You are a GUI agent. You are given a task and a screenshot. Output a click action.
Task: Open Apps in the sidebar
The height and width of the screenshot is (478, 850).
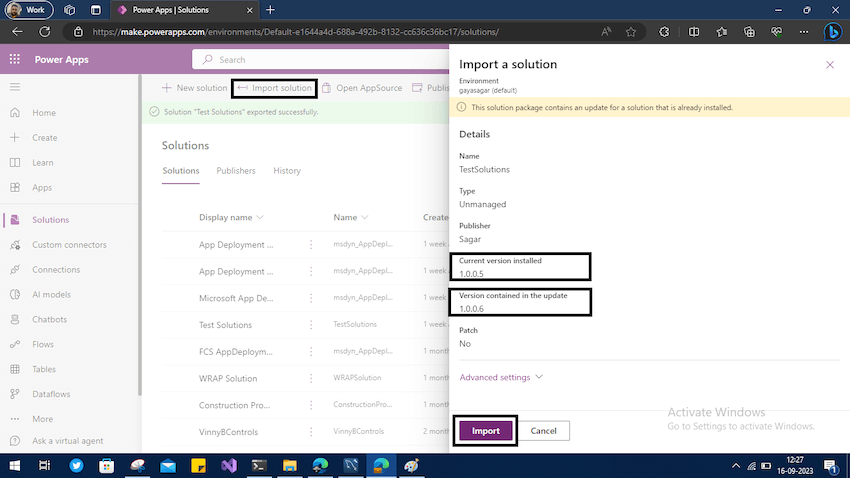pos(42,188)
